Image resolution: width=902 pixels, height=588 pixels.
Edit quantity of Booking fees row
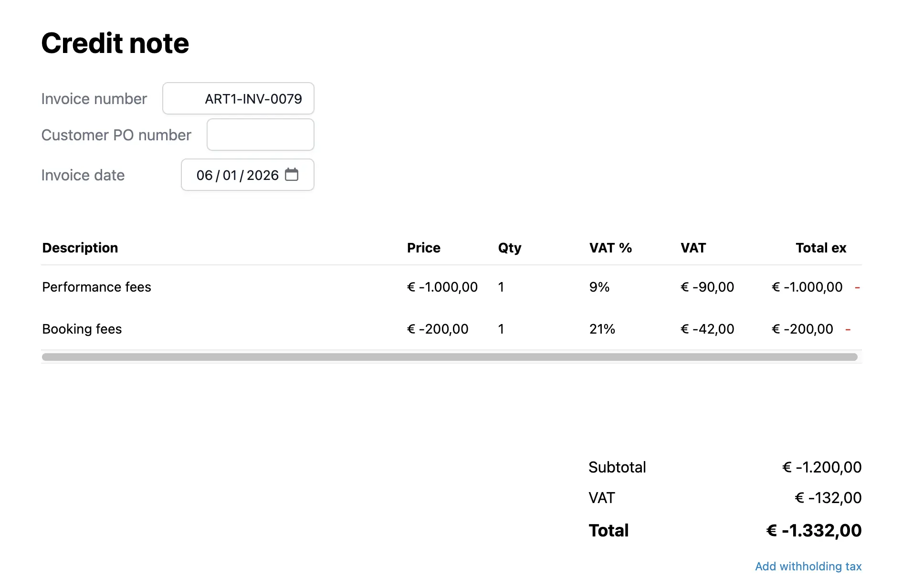point(501,329)
